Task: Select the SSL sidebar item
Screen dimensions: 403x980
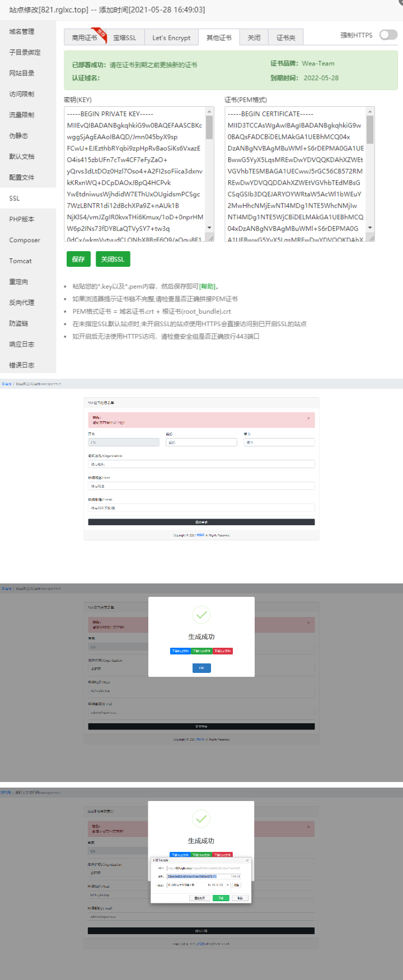Action: pos(28,198)
